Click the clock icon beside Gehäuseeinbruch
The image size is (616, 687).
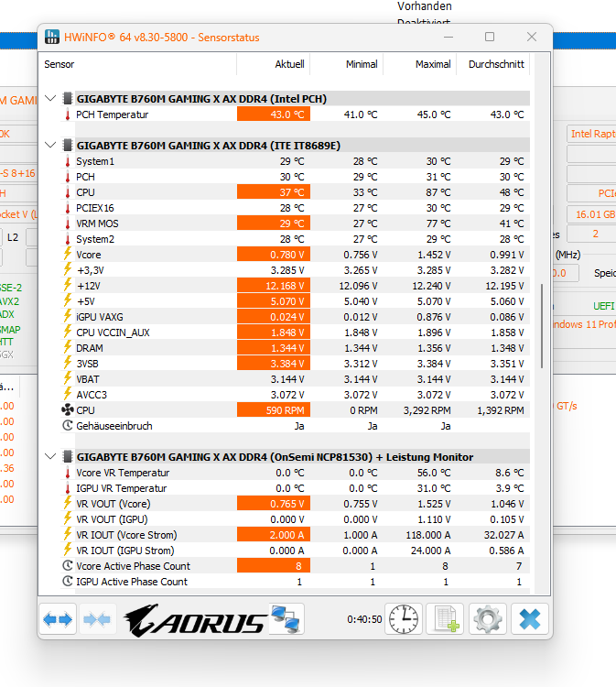coord(68,425)
